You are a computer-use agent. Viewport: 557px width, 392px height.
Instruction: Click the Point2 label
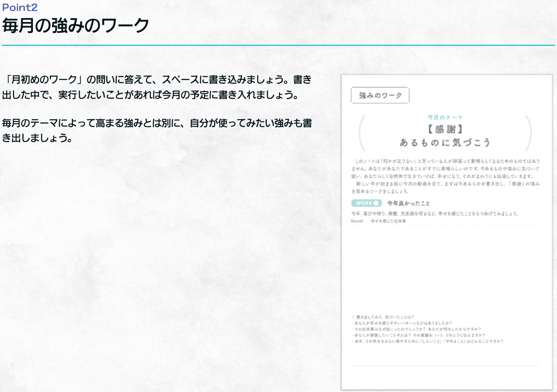20,7
